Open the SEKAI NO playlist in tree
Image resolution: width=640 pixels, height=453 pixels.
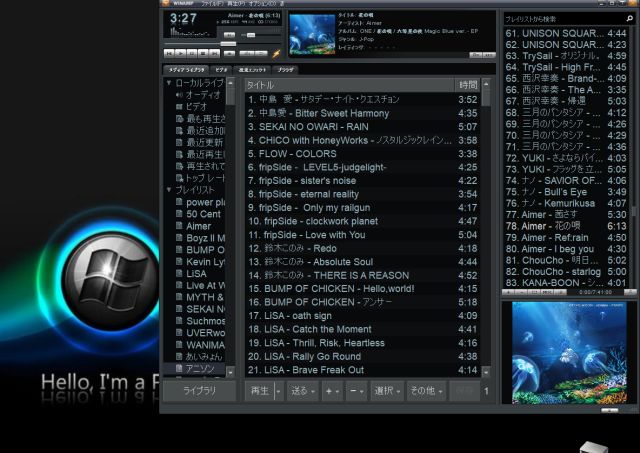pos(205,309)
